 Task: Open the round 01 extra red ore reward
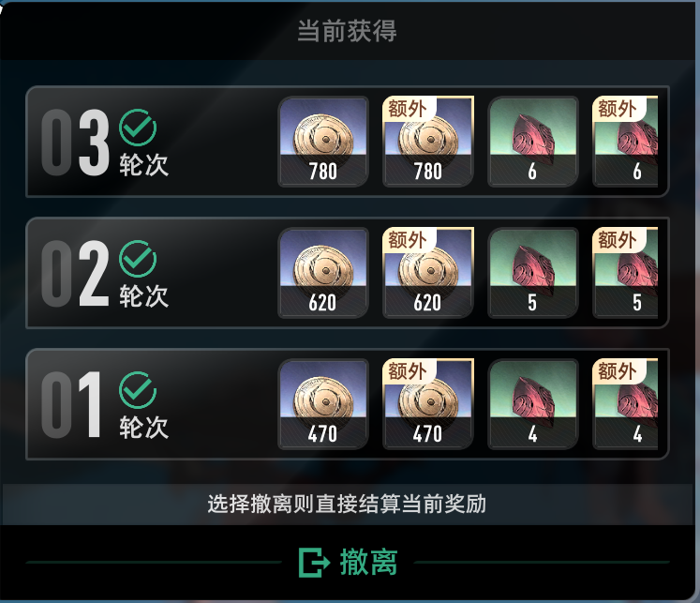coord(625,404)
